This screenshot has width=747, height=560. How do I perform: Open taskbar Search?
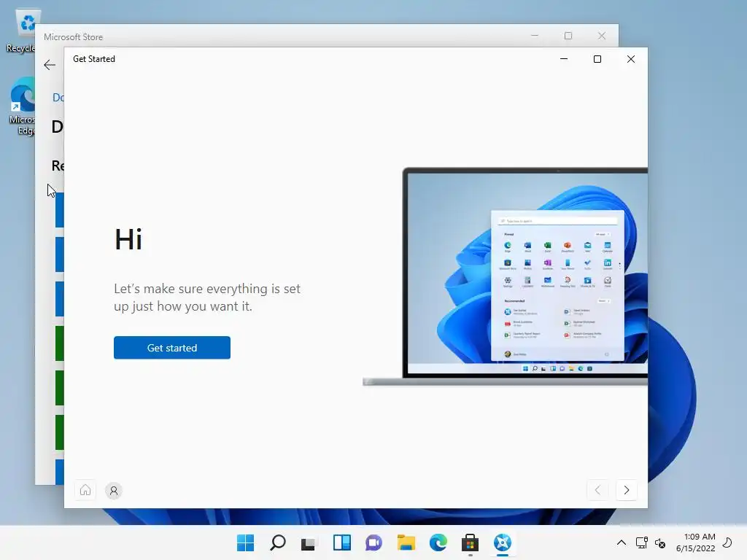[278, 542]
